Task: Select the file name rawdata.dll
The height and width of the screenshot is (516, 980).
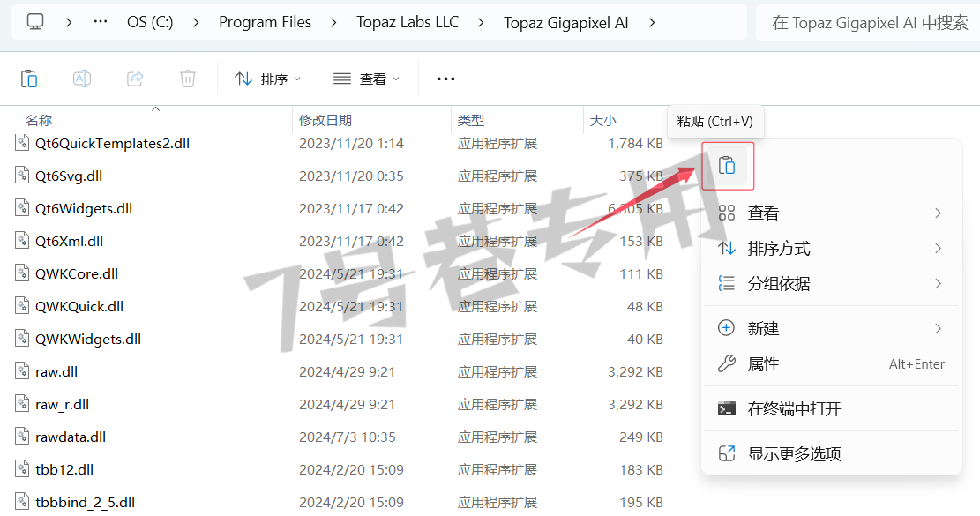Action: pos(71,437)
